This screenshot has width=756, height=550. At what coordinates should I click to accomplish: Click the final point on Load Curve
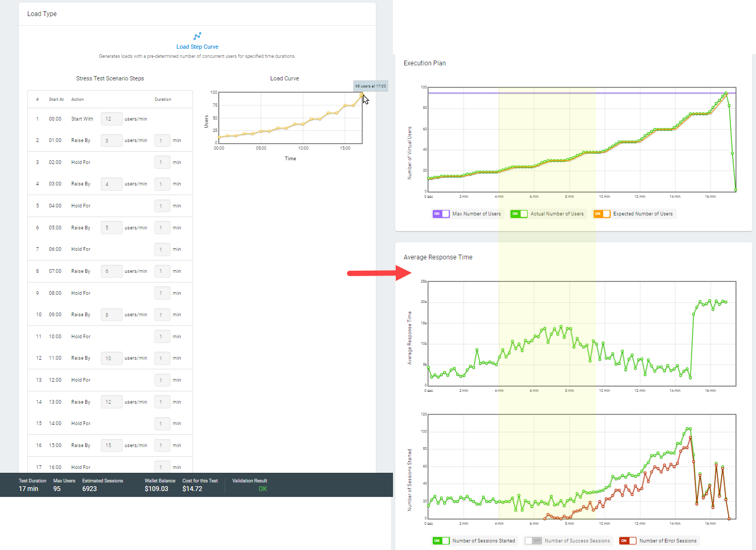click(x=361, y=94)
